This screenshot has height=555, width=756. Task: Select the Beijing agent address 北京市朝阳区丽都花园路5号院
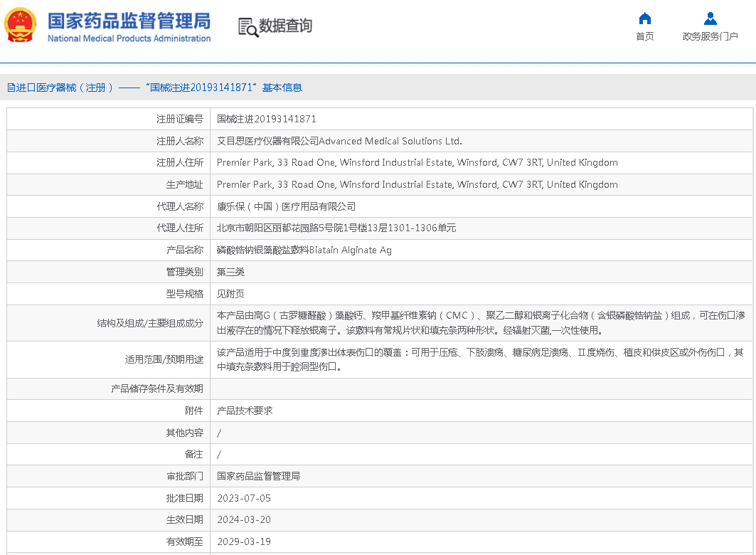coord(336,228)
